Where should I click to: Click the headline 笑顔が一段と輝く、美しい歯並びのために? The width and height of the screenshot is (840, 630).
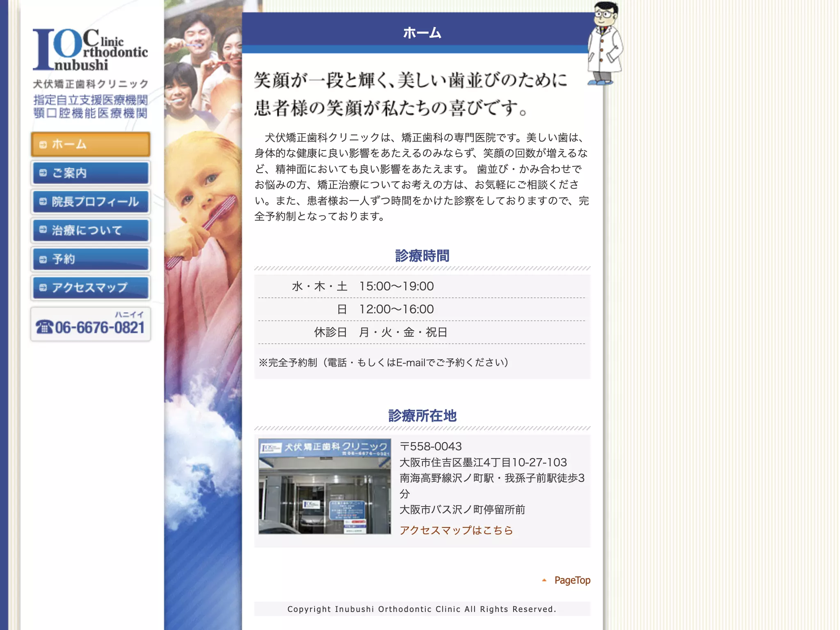pyautogui.click(x=411, y=80)
